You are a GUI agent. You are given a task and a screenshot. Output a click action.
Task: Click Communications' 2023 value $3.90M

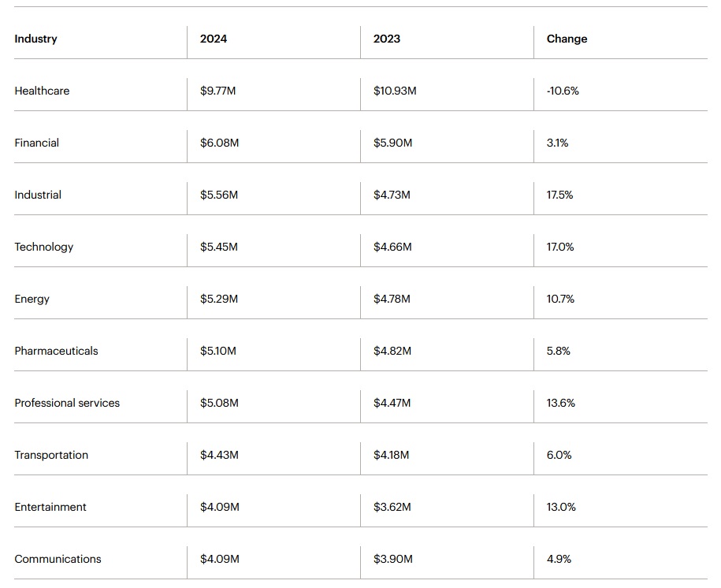coord(392,559)
